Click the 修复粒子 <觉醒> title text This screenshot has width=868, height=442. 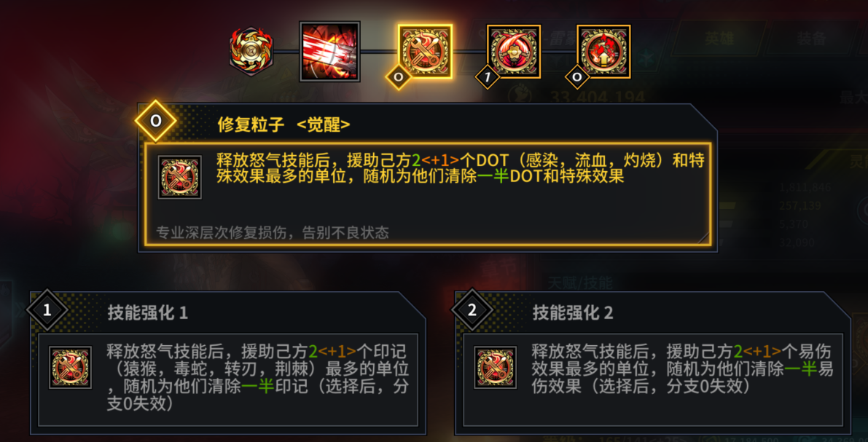pos(284,125)
